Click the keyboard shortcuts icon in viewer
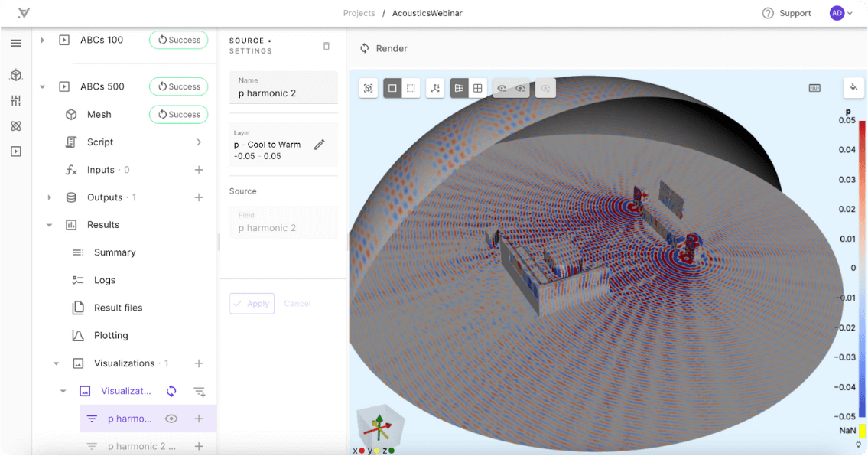This screenshot has height=456, width=868. pos(814,88)
